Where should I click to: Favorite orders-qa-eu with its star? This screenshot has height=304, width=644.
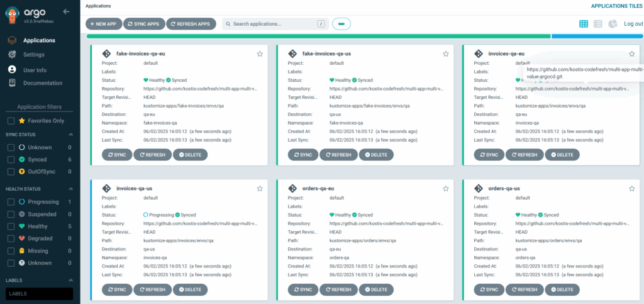click(x=446, y=189)
